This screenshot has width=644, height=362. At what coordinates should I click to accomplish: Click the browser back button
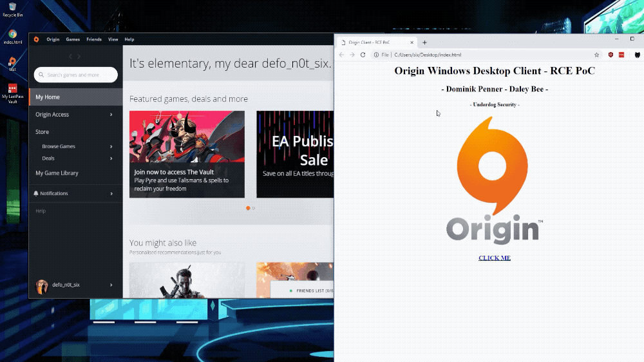click(342, 55)
